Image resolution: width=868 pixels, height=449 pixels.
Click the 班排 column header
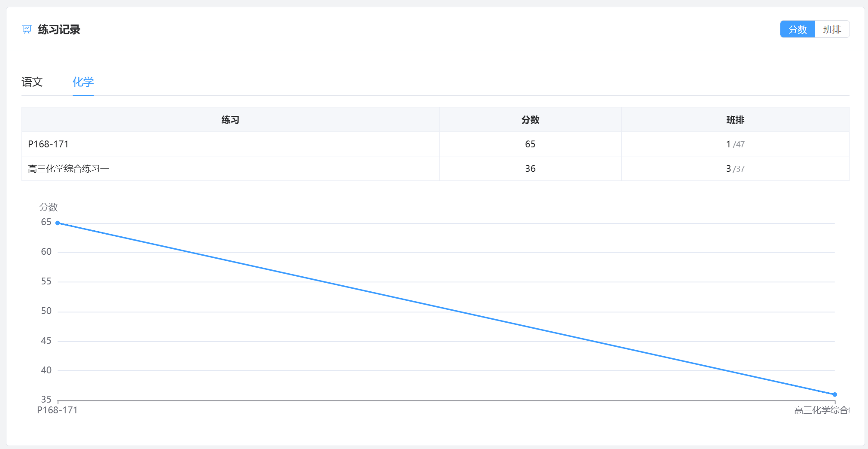[x=735, y=120]
